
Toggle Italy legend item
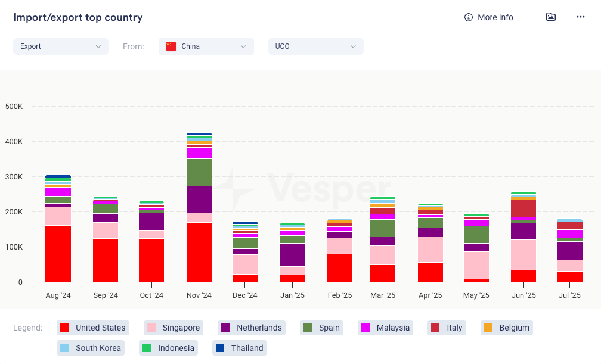[447, 328]
